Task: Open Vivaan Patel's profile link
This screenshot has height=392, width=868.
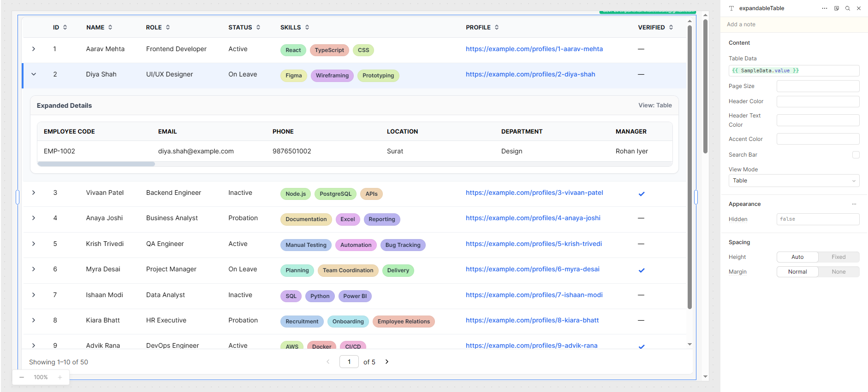Action: tap(535, 193)
